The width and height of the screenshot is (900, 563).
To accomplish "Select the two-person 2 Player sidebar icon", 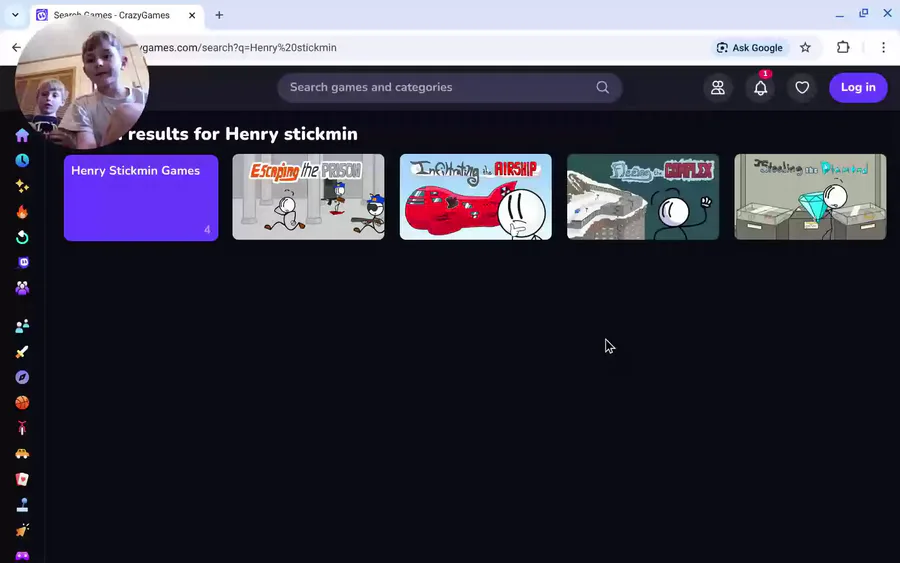I will pos(22,326).
